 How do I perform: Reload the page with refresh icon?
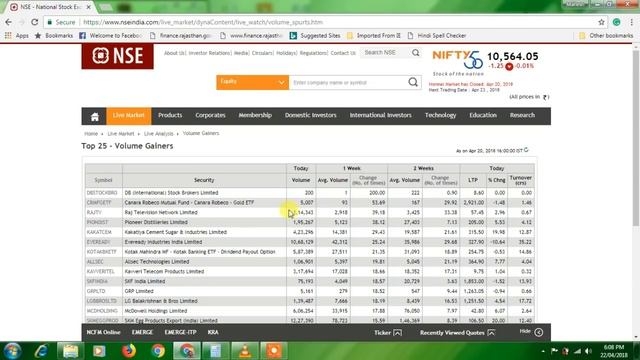35,22
